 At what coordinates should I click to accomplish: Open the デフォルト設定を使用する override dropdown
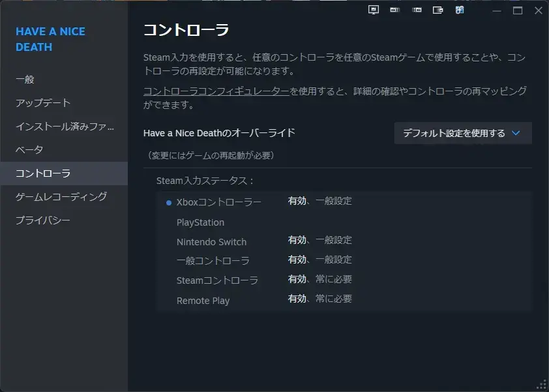[x=463, y=133]
